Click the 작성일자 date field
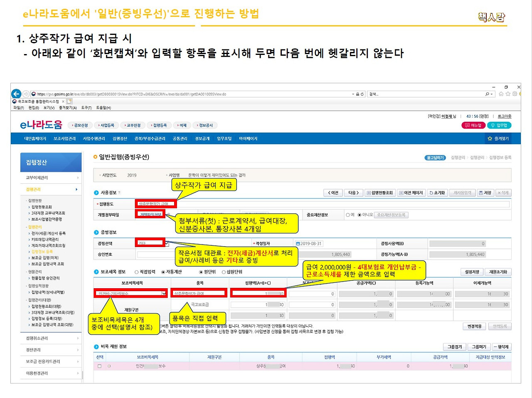Image resolution: width=532 pixels, height=398 pixels. tap(309, 244)
